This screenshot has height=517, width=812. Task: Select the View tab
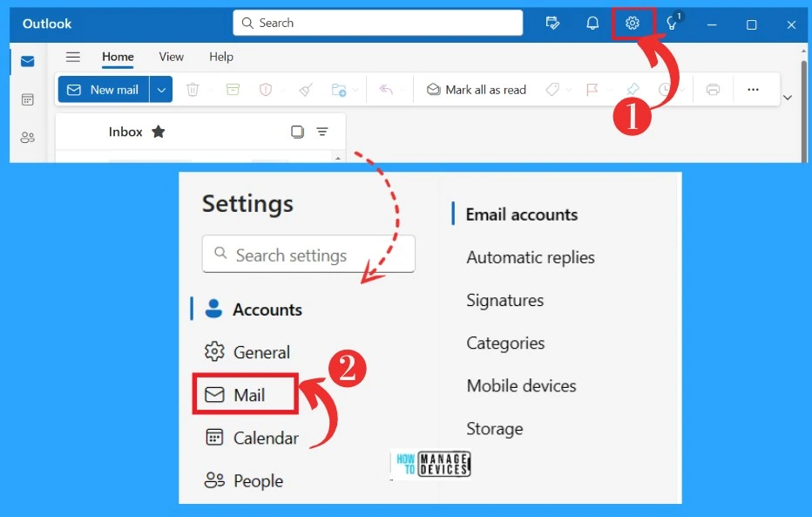coord(172,57)
